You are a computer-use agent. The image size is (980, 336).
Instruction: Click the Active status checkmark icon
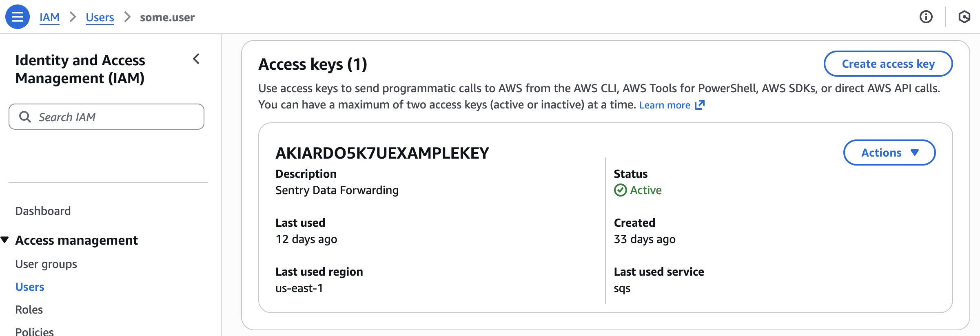620,190
